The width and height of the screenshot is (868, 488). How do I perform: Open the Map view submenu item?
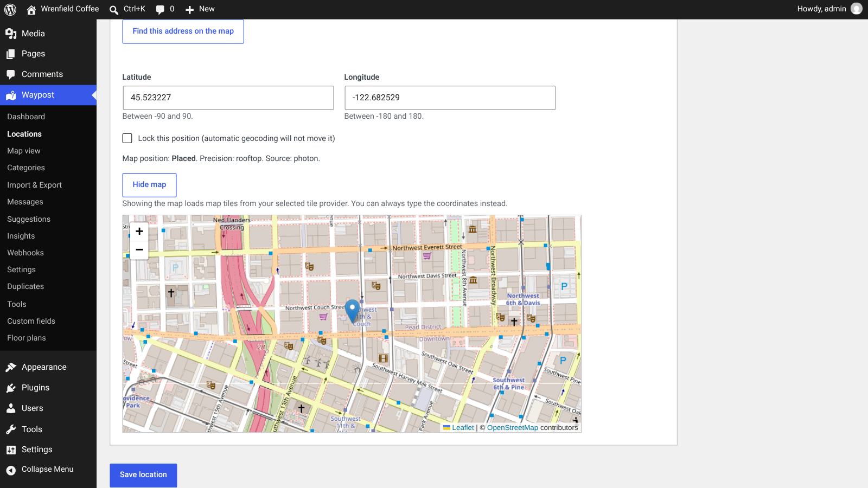24,151
